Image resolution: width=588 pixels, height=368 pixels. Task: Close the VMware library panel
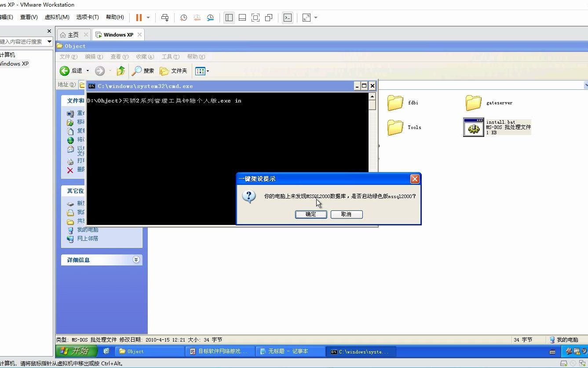click(49, 31)
